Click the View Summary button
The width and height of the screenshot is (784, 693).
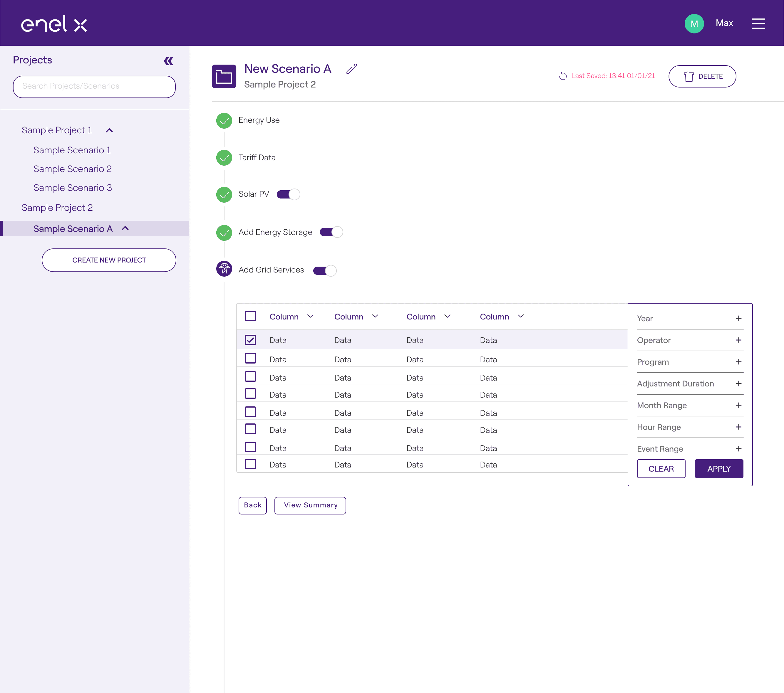tap(310, 506)
